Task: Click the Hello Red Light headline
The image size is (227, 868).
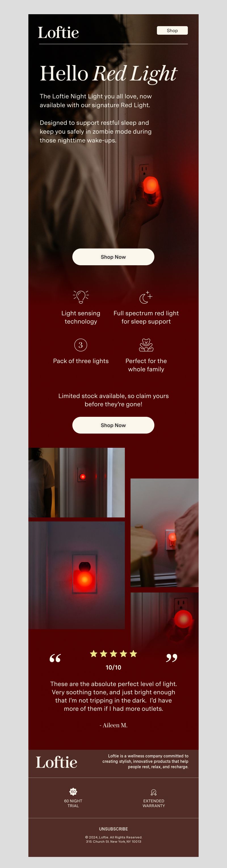Action: pos(108,73)
